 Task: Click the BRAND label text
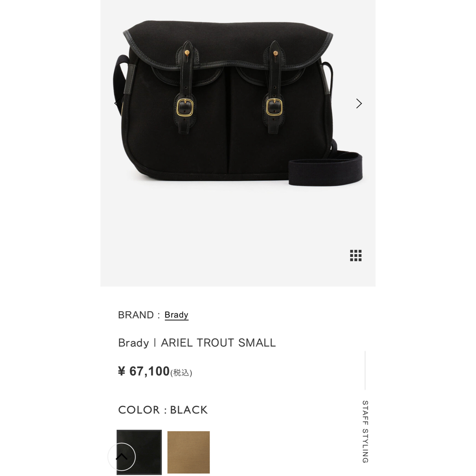pyautogui.click(x=136, y=315)
